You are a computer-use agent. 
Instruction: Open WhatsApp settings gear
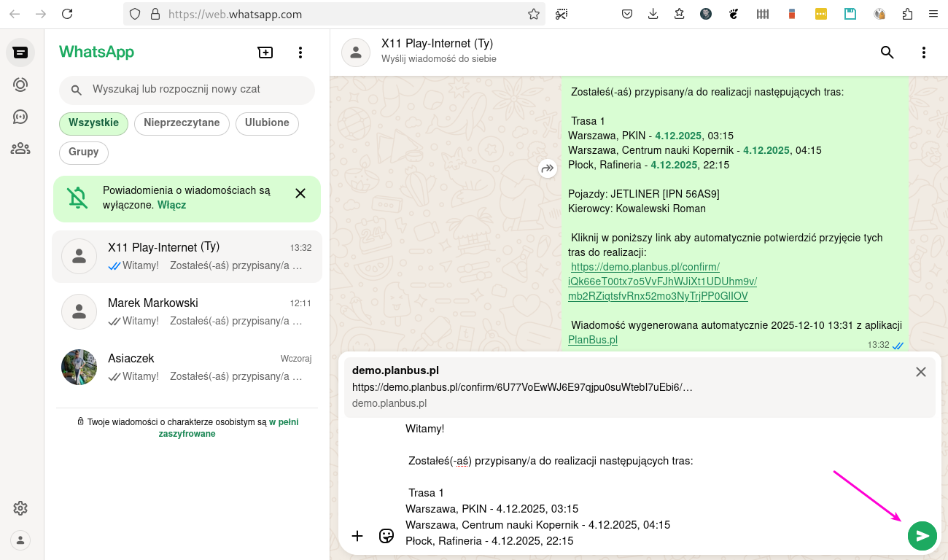point(20,508)
